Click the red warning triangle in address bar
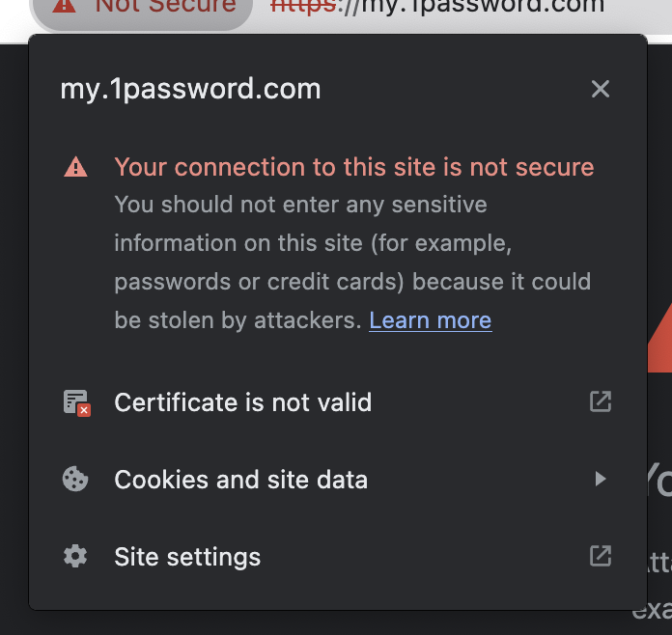This screenshot has width=672, height=635. pos(65,6)
